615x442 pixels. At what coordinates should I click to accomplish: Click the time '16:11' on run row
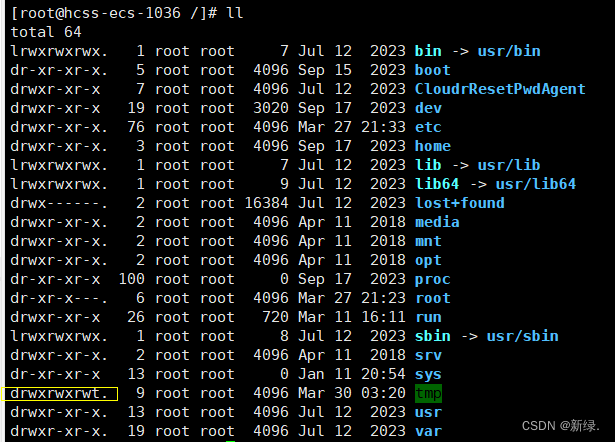pyautogui.click(x=383, y=317)
